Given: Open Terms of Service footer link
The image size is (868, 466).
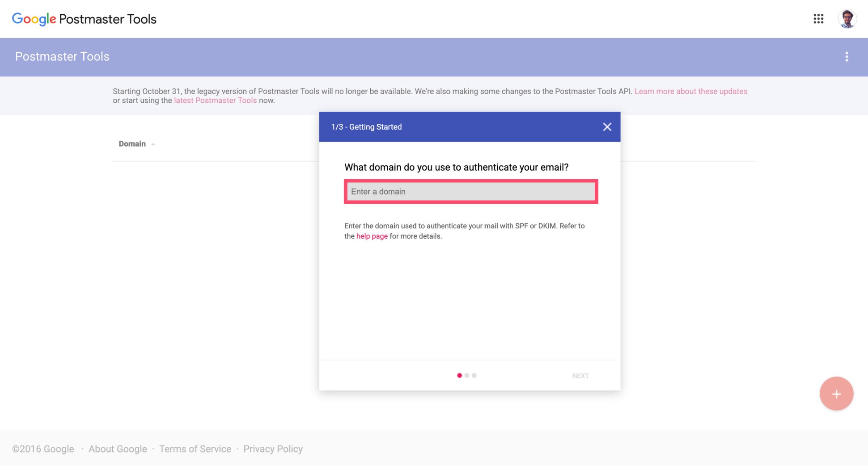Looking at the screenshot, I should 195,449.
